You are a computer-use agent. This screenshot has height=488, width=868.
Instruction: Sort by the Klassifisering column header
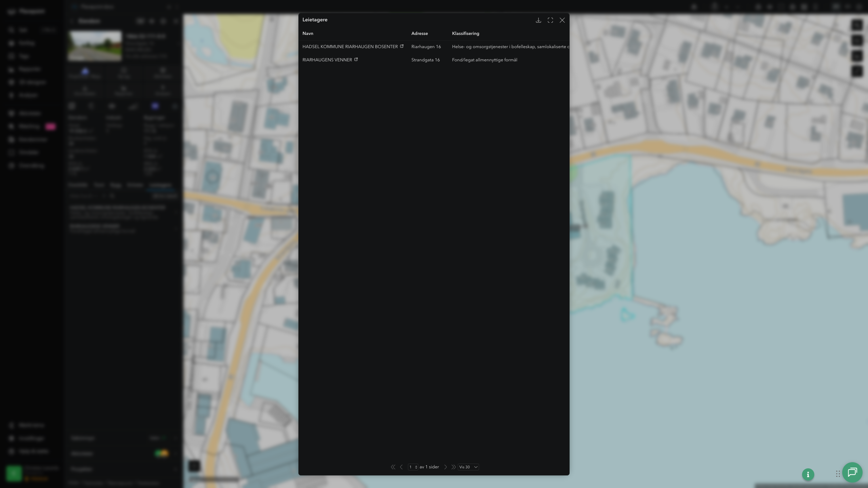466,33
